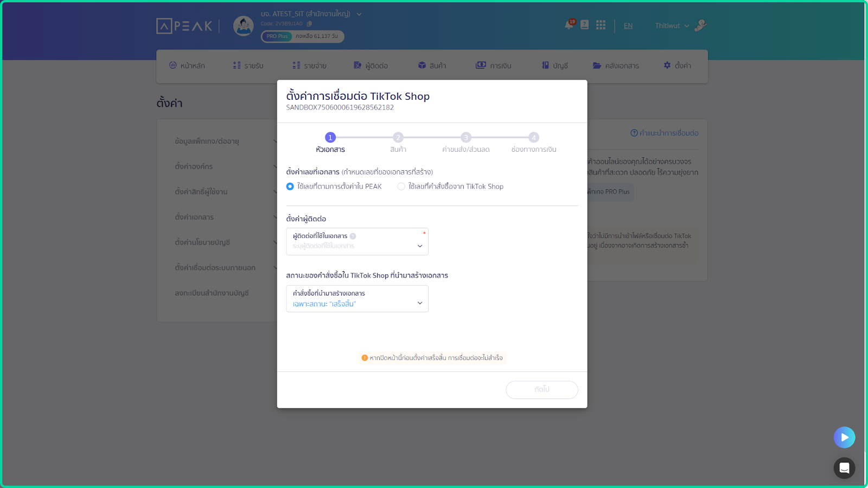Open ผู้ติดต่อที่ใช้ในเอกสาร contact dropdown
This screenshot has width=868, height=488.
coord(357,241)
